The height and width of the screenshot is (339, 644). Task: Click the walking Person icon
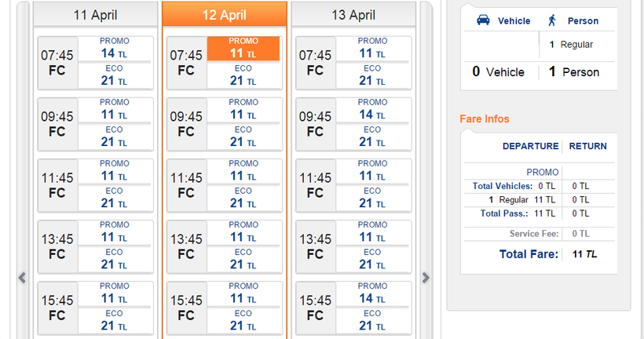pyautogui.click(x=553, y=21)
